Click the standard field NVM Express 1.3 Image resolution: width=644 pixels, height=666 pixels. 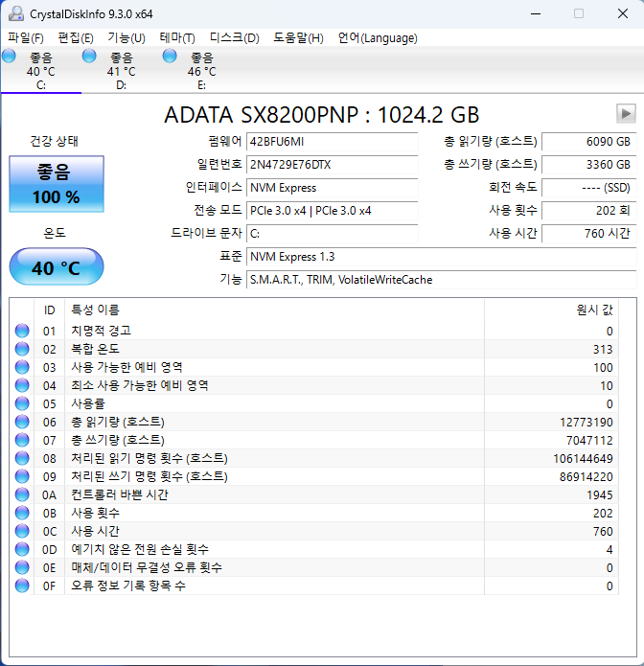pos(442,257)
